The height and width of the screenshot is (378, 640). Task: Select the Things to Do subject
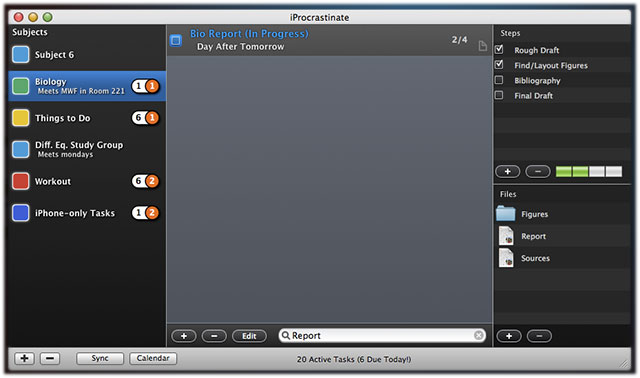pos(87,118)
